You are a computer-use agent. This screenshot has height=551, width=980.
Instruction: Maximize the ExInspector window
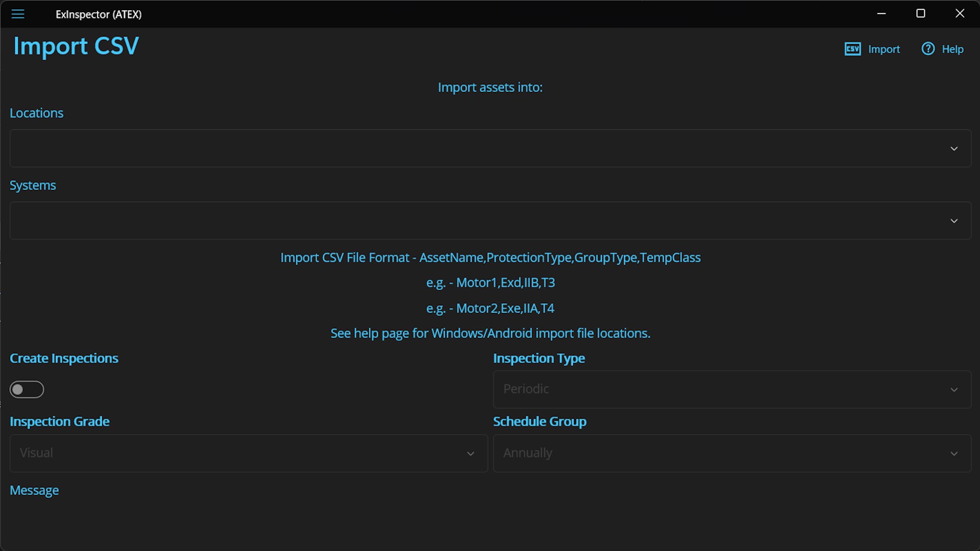pos(920,14)
